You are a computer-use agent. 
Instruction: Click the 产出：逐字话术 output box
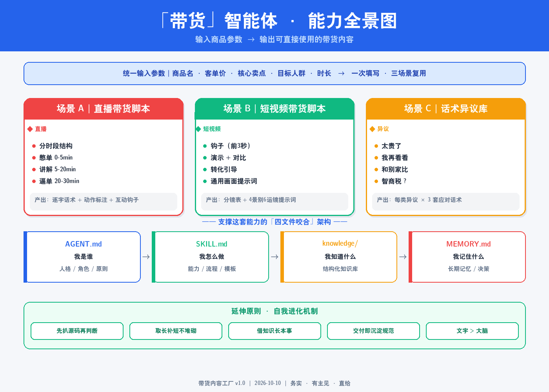click(104, 201)
